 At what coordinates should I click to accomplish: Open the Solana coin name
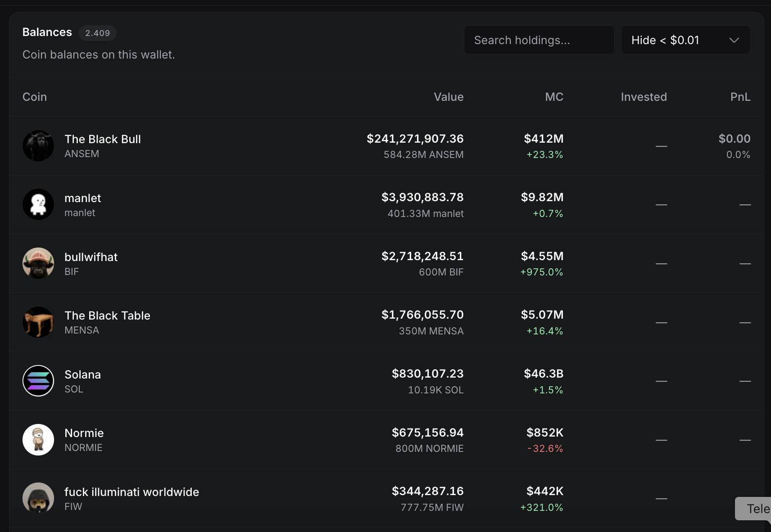(83, 374)
